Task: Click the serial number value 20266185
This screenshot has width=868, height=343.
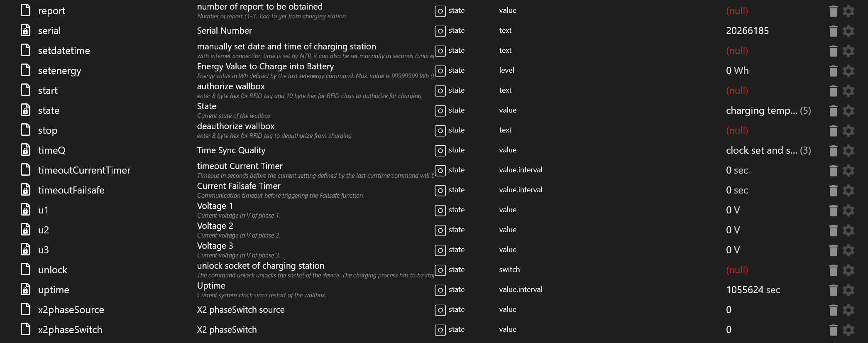Action: tap(747, 31)
